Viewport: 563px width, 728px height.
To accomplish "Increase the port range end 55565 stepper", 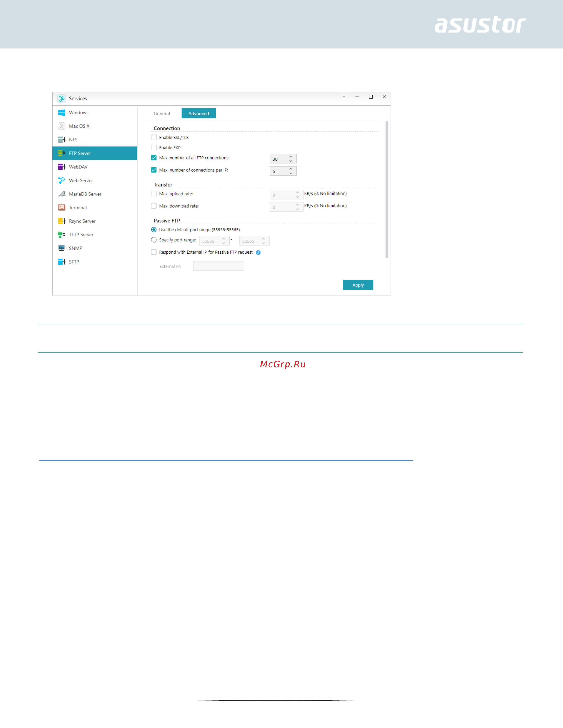I will [x=263, y=239].
